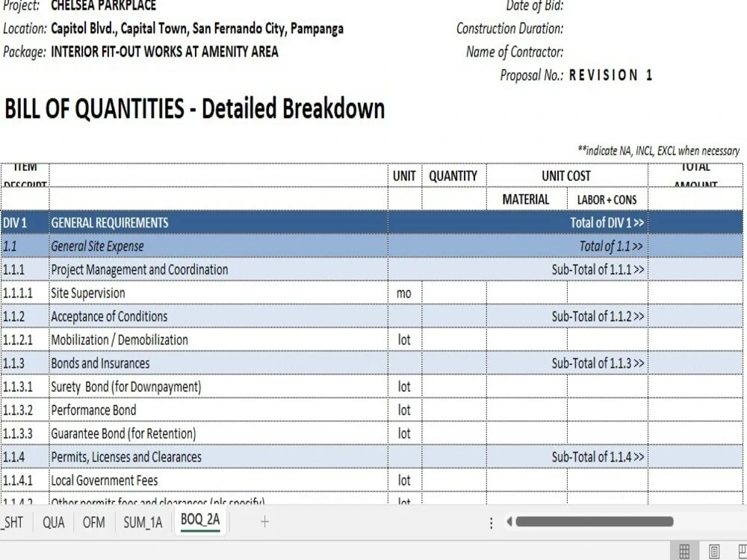Switch to Page Layout view icon

click(x=713, y=551)
